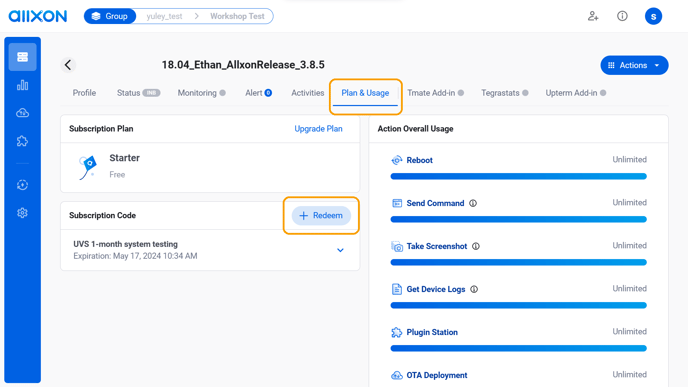Show info for Send Command usage
688x387 pixels.
[473, 203]
